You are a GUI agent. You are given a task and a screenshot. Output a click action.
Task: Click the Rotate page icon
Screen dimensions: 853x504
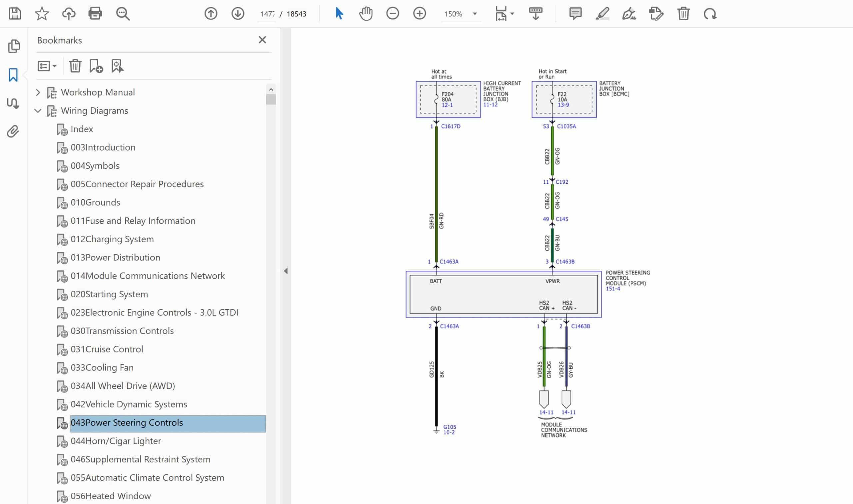pyautogui.click(x=710, y=14)
